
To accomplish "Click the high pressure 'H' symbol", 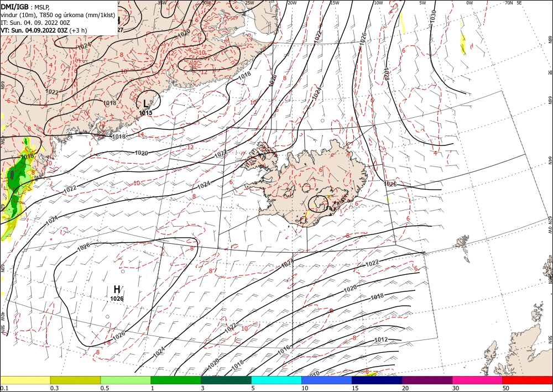I will point(117,289).
